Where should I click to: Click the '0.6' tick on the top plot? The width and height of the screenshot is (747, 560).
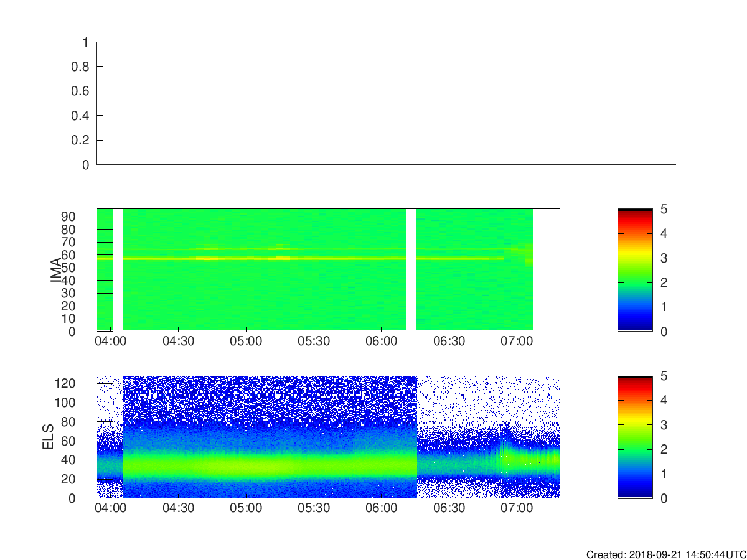click(82, 91)
